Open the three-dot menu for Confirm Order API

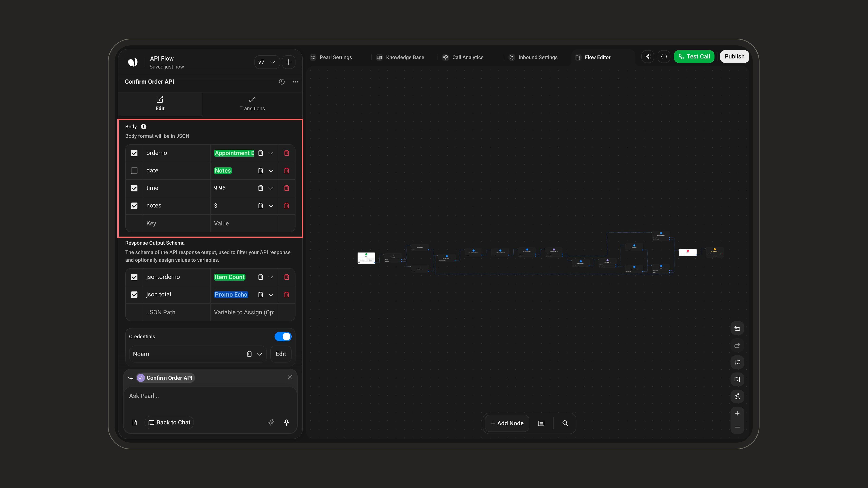pyautogui.click(x=295, y=82)
